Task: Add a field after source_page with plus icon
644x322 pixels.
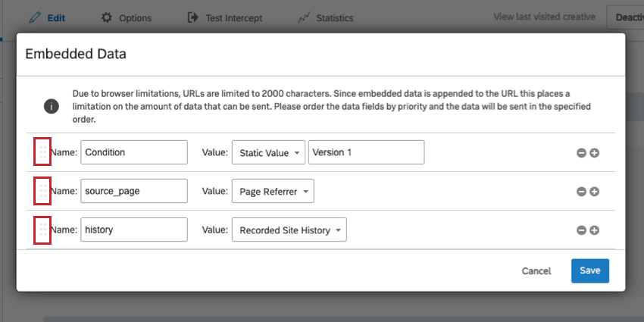Action: click(595, 191)
